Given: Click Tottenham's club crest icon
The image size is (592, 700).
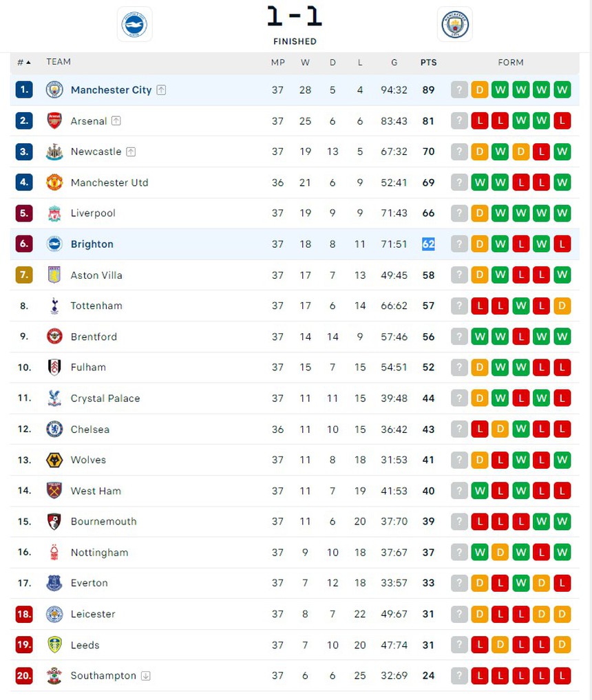Looking at the screenshot, I should click(54, 306).
